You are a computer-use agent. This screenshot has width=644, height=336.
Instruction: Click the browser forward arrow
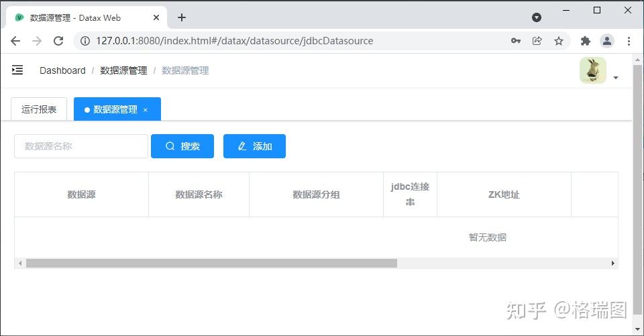tap(37, 41)
